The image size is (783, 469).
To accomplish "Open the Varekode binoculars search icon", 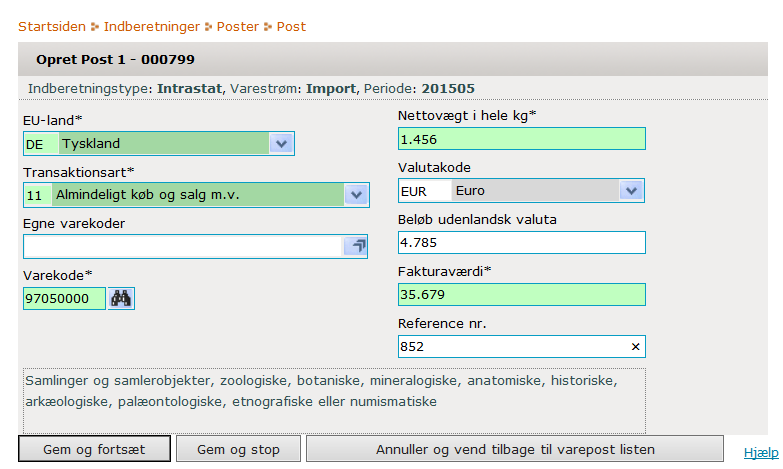I will [x=121, y=298].
